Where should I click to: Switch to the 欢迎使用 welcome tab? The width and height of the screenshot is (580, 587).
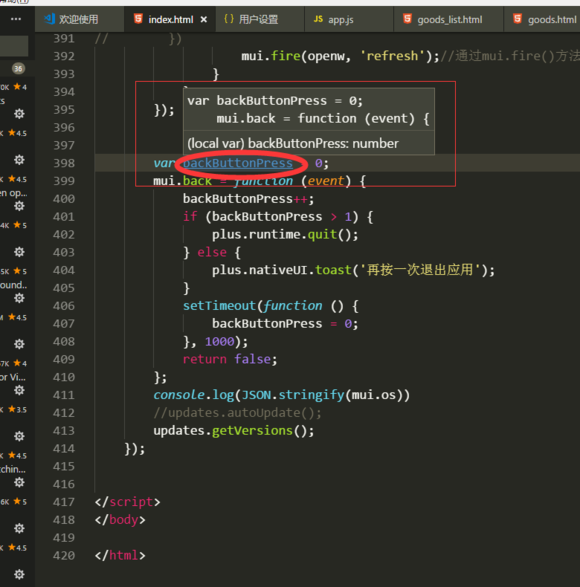[79, 19]
